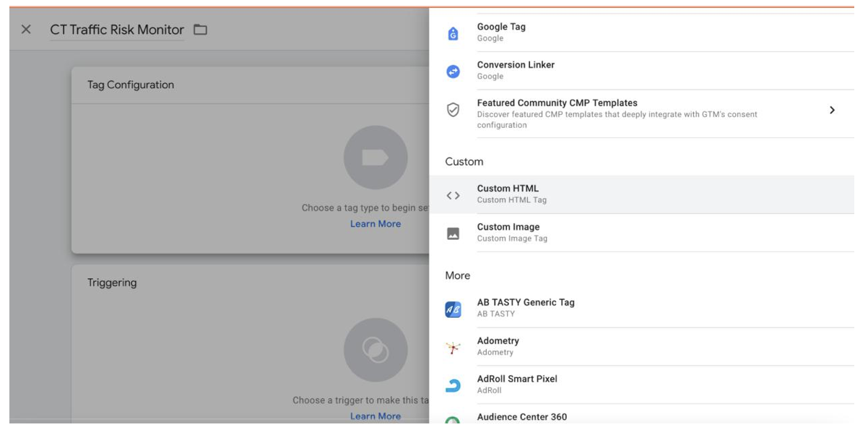Choose AdRoll Smart Pixel tag
Viewport: 868px width, 435px height.
pos(641,384)
